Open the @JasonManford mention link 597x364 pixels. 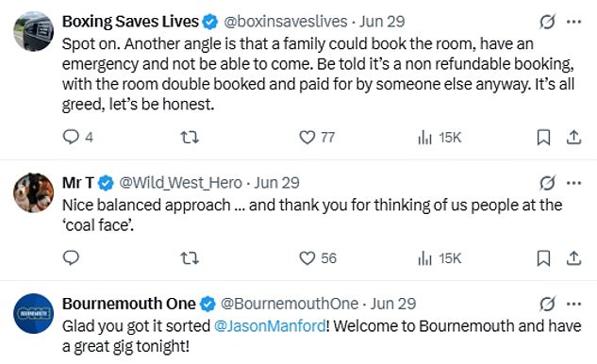click(270, 326)
